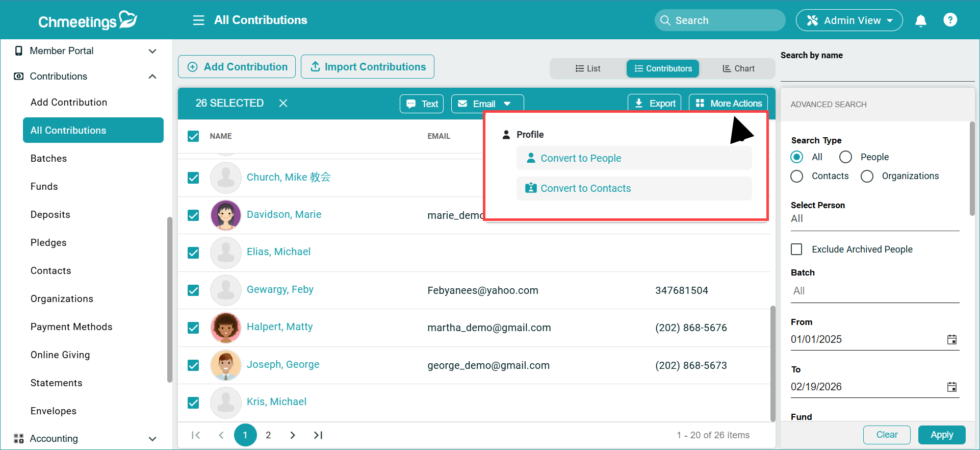
Task: Uncheck the Davidson, Marie row checkbox
Action: [x=193, y=215]
